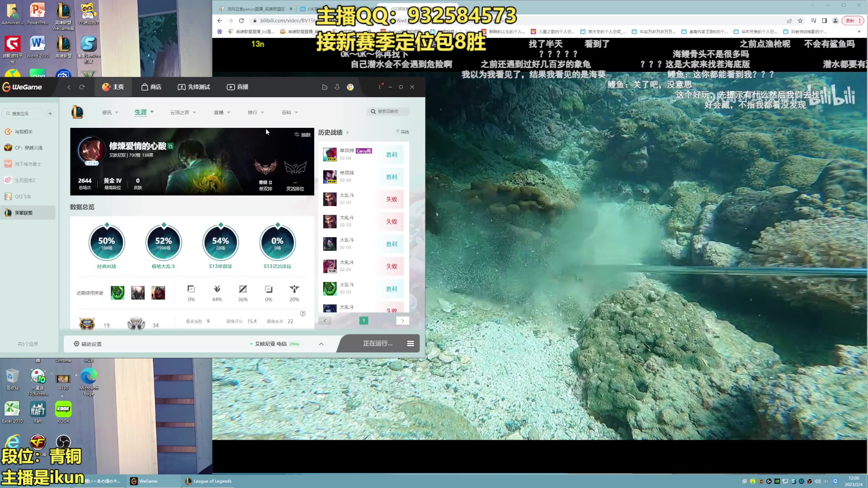
Task: Click the support role icon 20%
Action: tap(294, 289)
